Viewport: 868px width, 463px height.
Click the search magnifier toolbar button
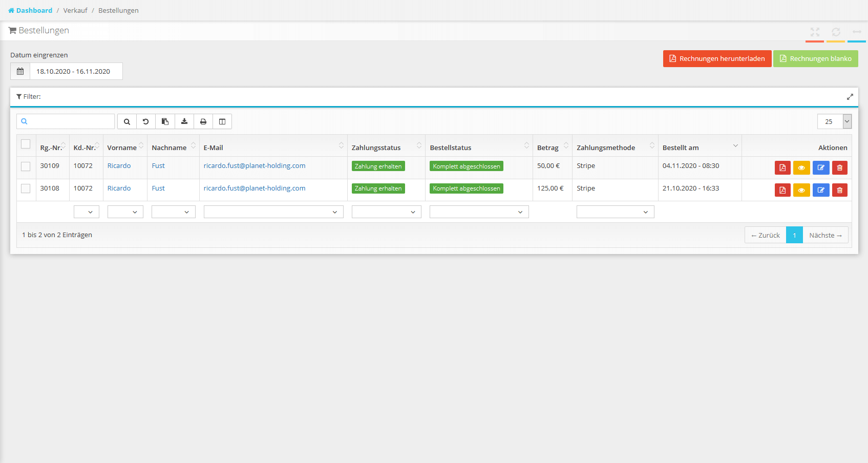click(x=127, y=121)
